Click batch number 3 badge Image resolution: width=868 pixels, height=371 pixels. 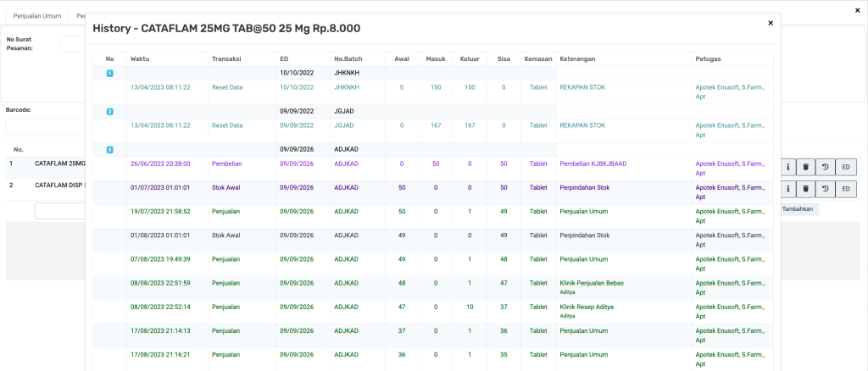point(109,150)
